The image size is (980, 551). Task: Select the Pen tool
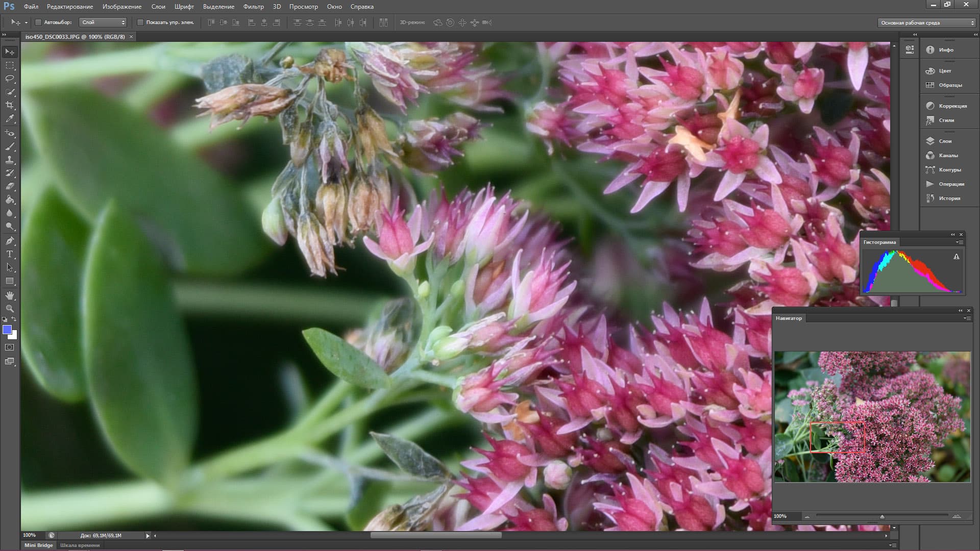10,241
